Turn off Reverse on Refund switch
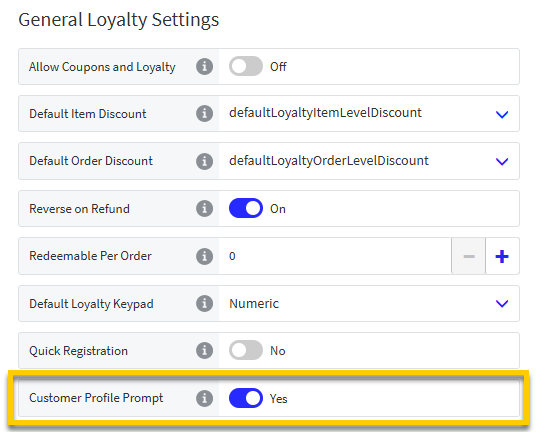The height and width of the screenshot is (432, 544). coord(246,208)
